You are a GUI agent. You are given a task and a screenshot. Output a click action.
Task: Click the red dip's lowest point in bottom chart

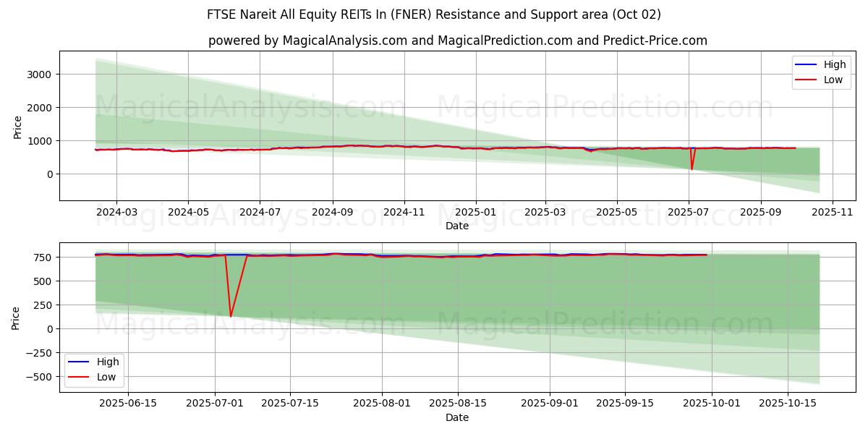click(x=231, y=316)
